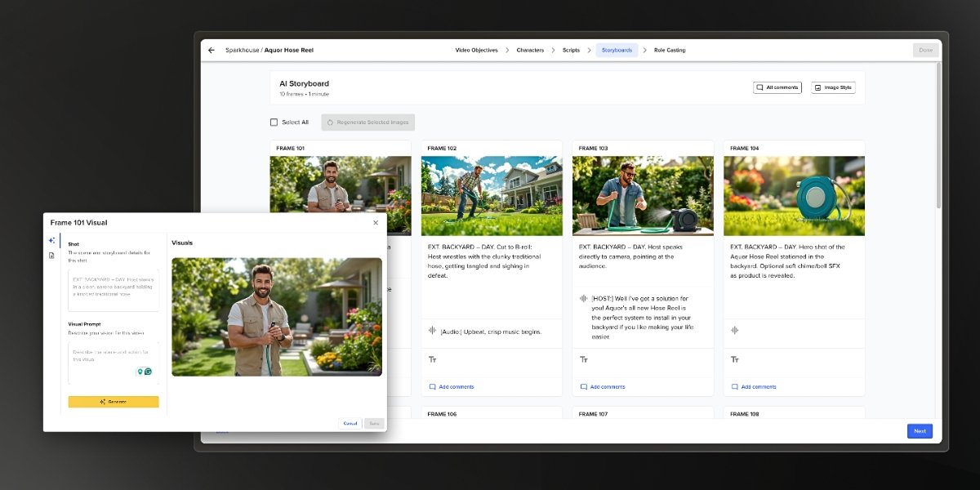Click the audio waveform icon in Frame 103
This screenshot has width=980, height=490.
point(583,299)
